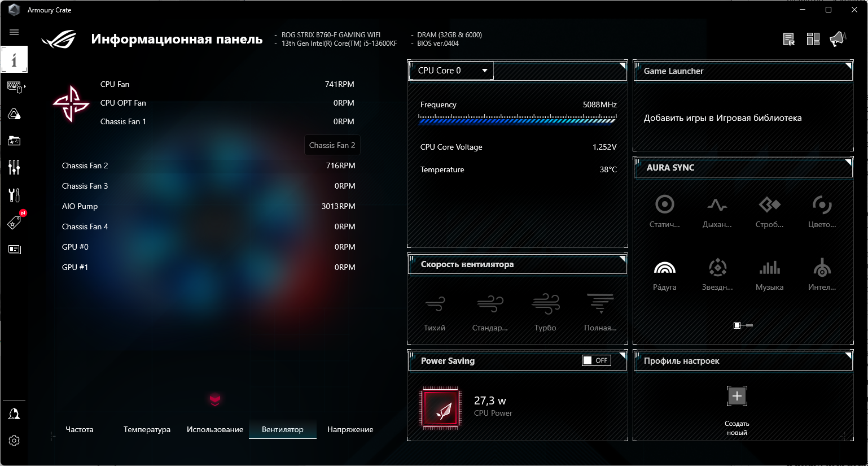The image size is (868, 466).
Task: Expand the AURA SYNC panel corner arrow
Action: coord(848,162)
